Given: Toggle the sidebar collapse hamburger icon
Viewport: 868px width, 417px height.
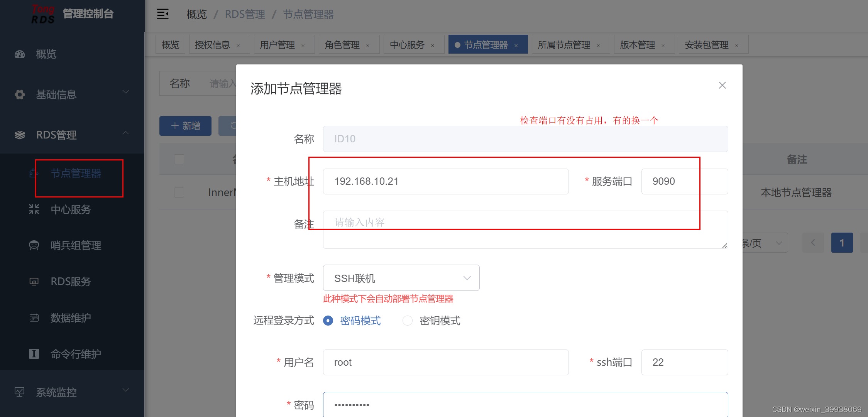Looking at the screenshot, I should (163, 14).
